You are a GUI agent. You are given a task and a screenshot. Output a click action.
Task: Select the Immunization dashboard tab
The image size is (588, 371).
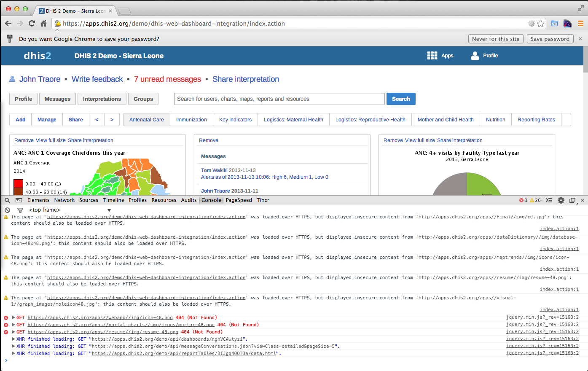click(191, 120)
